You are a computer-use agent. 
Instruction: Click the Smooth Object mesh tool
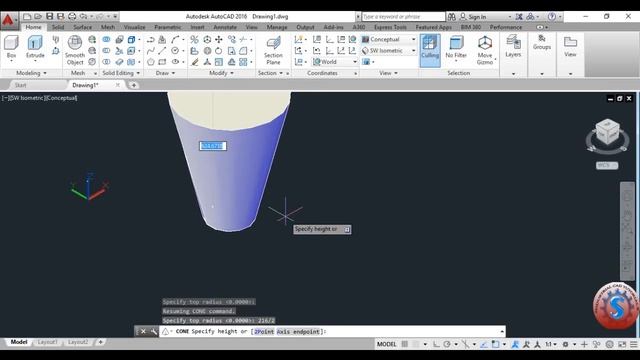tap(75, 50)
